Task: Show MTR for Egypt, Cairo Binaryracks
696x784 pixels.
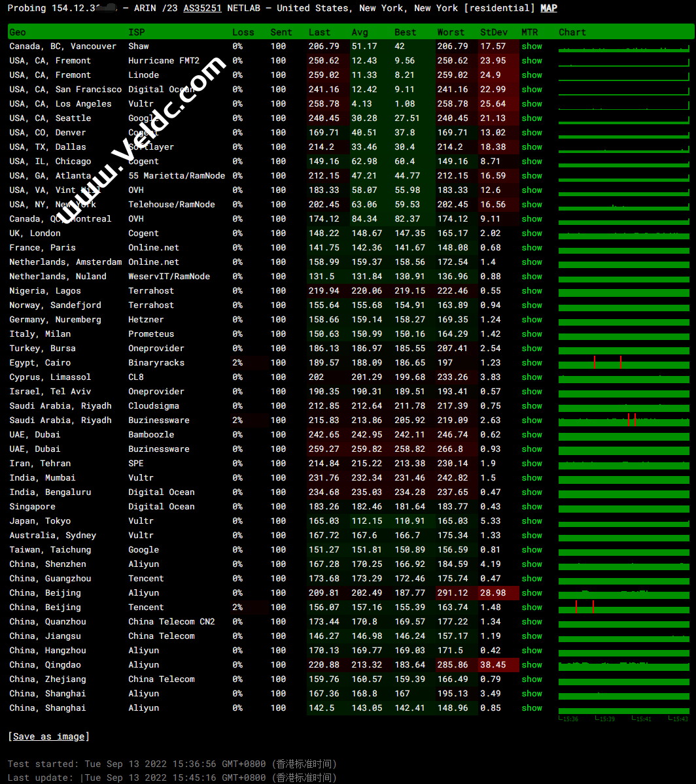Action: 531,363
